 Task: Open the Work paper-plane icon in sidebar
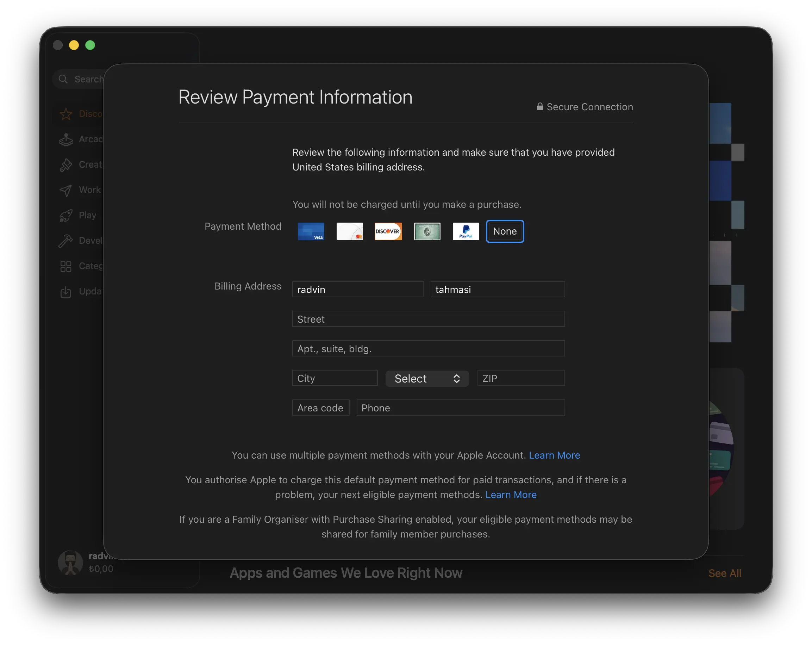point(65,190)
